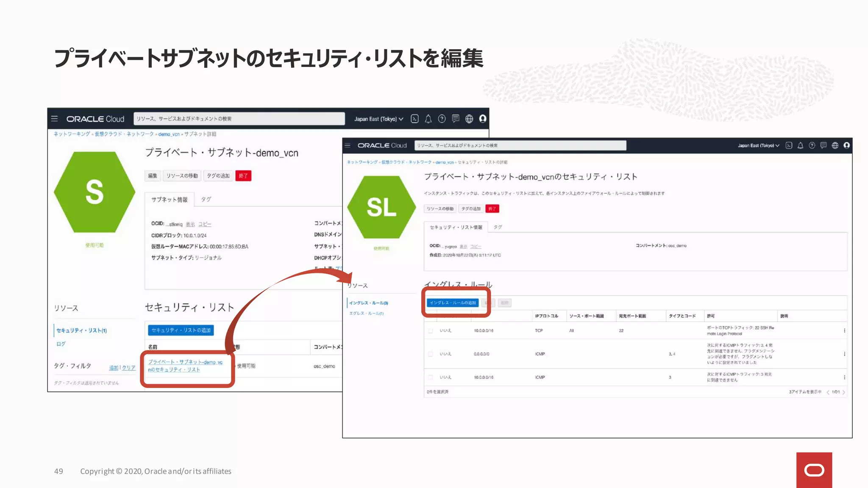Click クリア link beside タグ・フィルタ
The height and width of the screenshot is (488, 868).
[129, 368]
